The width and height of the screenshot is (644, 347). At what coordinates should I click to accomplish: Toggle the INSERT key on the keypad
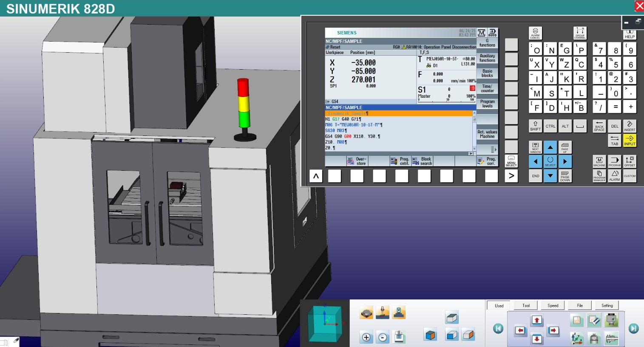pyautogui.click(x=630, y=126)
